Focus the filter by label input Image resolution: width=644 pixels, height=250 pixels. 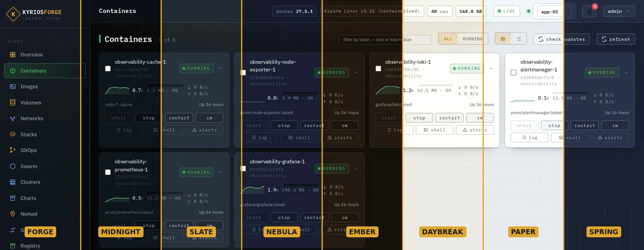[385, 39]
